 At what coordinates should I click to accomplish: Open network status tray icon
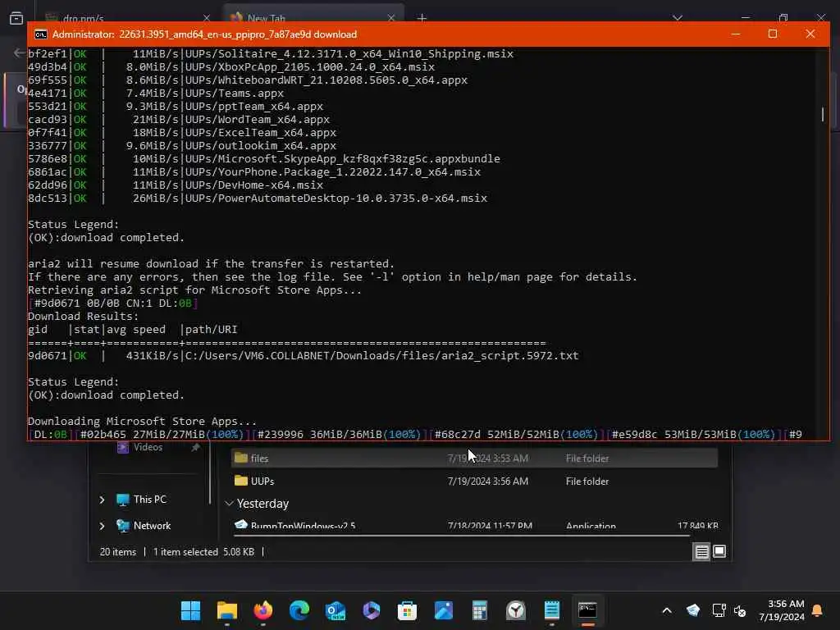(719, 610)
